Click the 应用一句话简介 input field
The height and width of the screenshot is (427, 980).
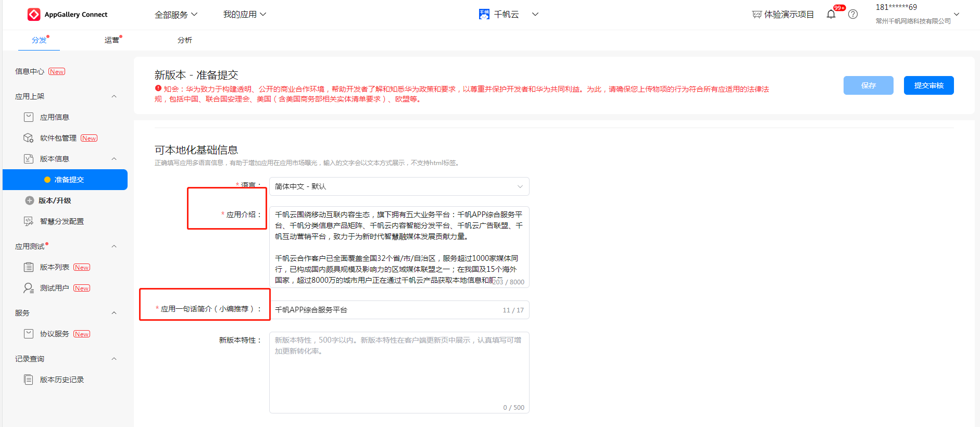pyautogui.click(x=399, y=310)
